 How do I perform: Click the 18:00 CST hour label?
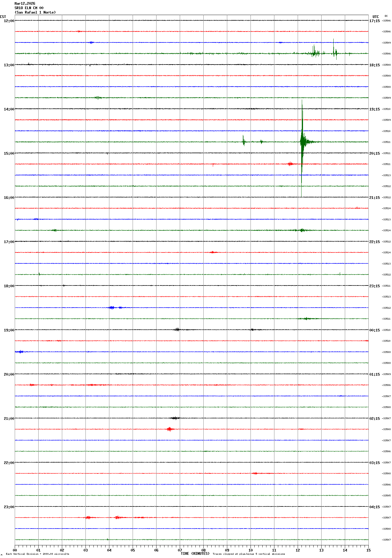coord(9,286)
